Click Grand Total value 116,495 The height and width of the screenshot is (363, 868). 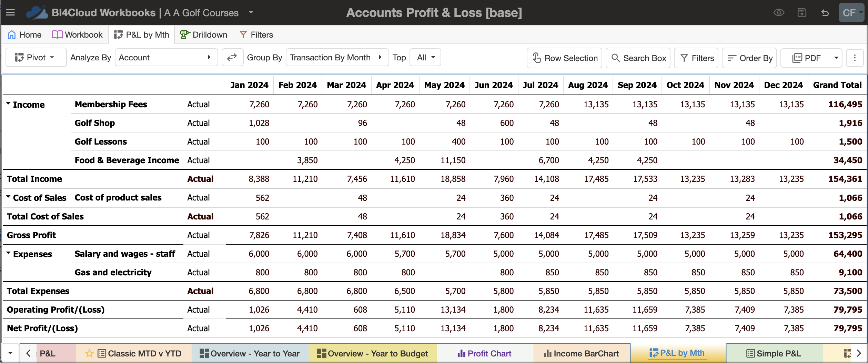(x=845, y=105)
